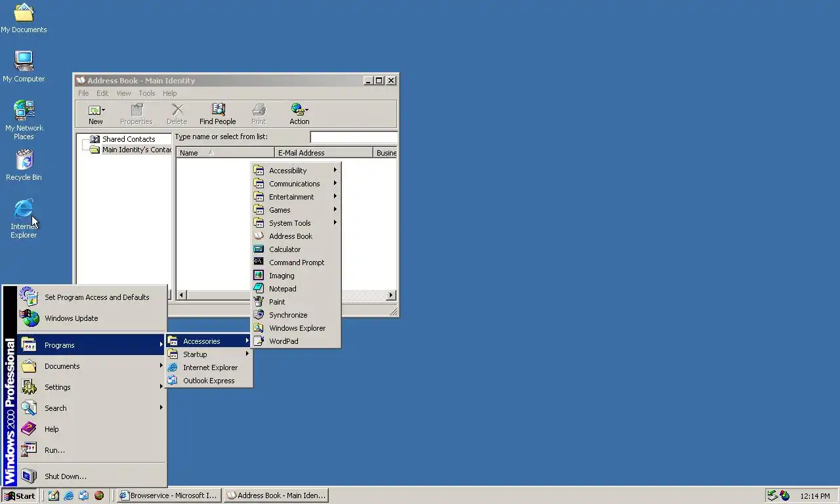The width and height of the screenshot is (840, 504).
Task: Expand the Entertainment submenu
Action: pos(295,197)
